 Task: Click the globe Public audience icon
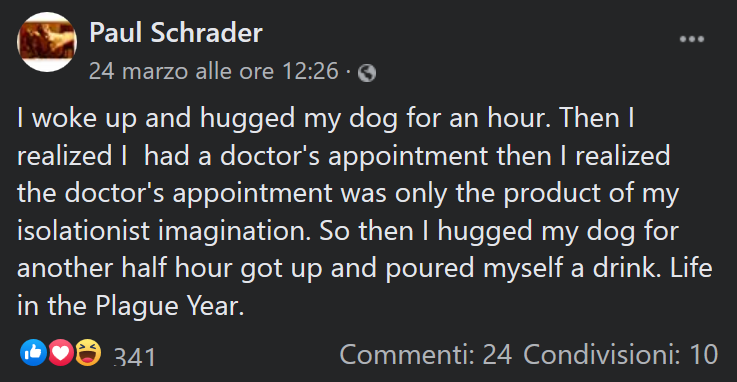367,73
